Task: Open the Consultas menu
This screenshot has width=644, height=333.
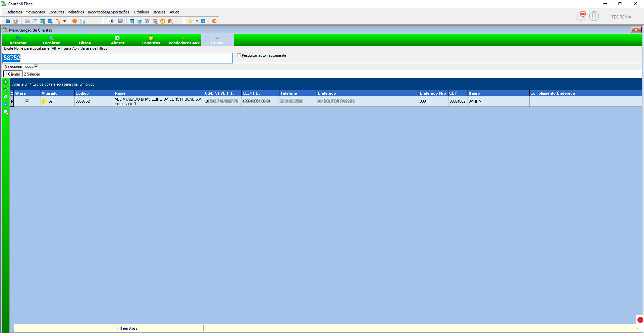Action: [56, 12]
